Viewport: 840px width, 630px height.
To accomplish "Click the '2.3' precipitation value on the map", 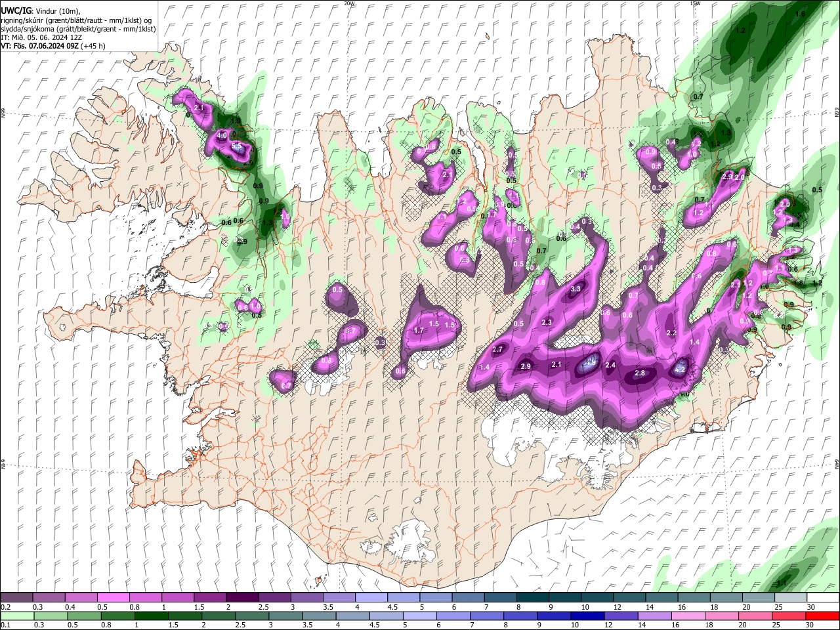I will coord(547,322).
